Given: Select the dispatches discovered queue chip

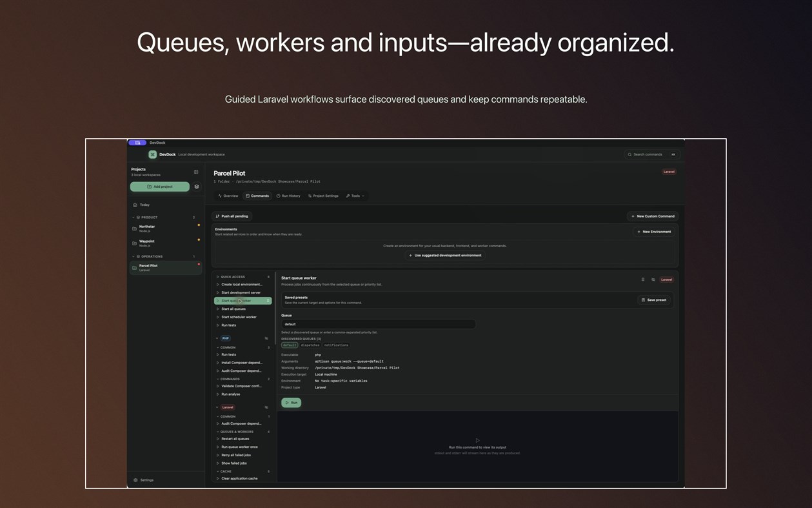Looking at the screenshot, I should tap(310, 345).
